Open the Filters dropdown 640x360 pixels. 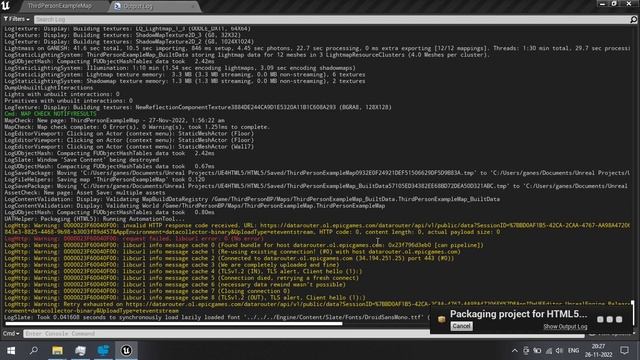[16, 19]
